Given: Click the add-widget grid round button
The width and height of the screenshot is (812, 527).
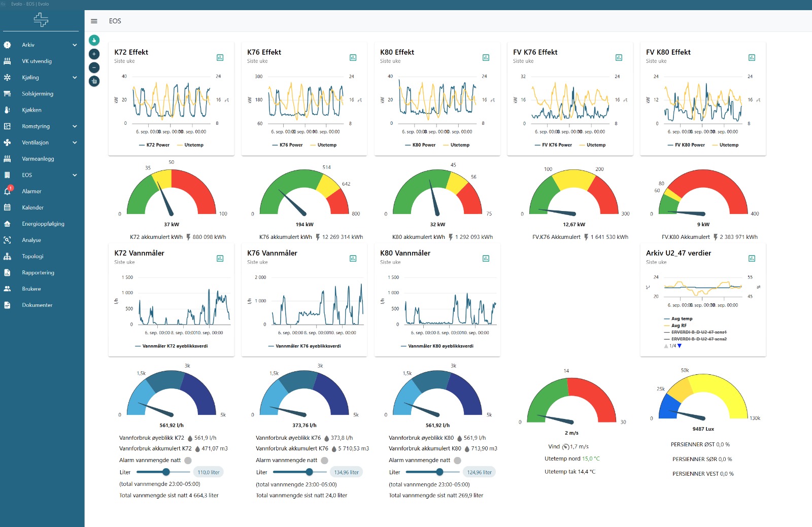Looking at the screenshot, I should (x=94, y=81).
